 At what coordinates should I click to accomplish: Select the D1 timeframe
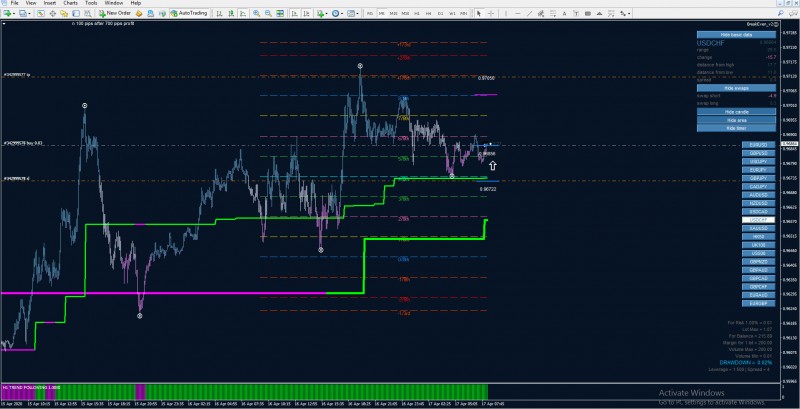440,13
